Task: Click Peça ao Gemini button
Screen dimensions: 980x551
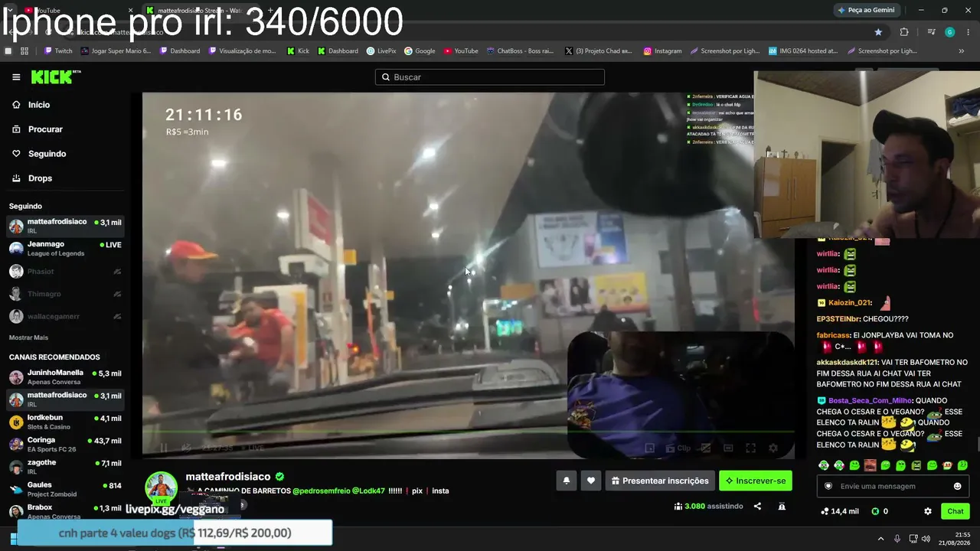Action: pyautogui.click(x=866, y=10)
